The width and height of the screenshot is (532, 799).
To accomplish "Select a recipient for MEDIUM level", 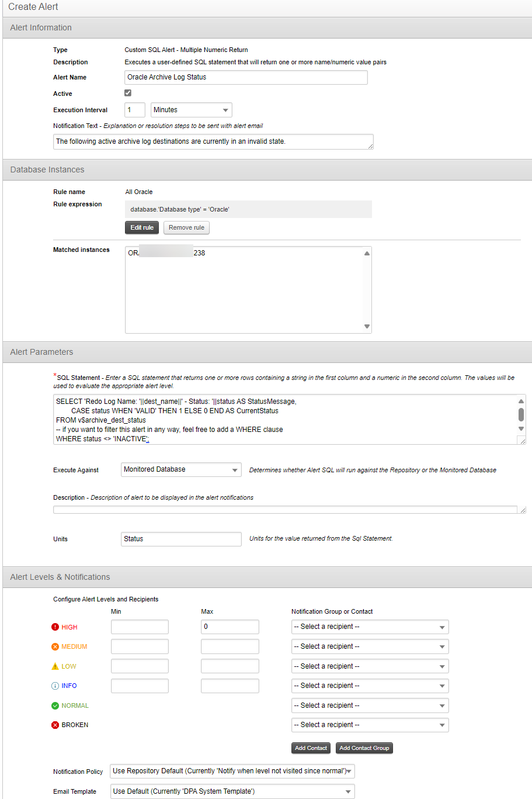I will (x=370, y=646).
